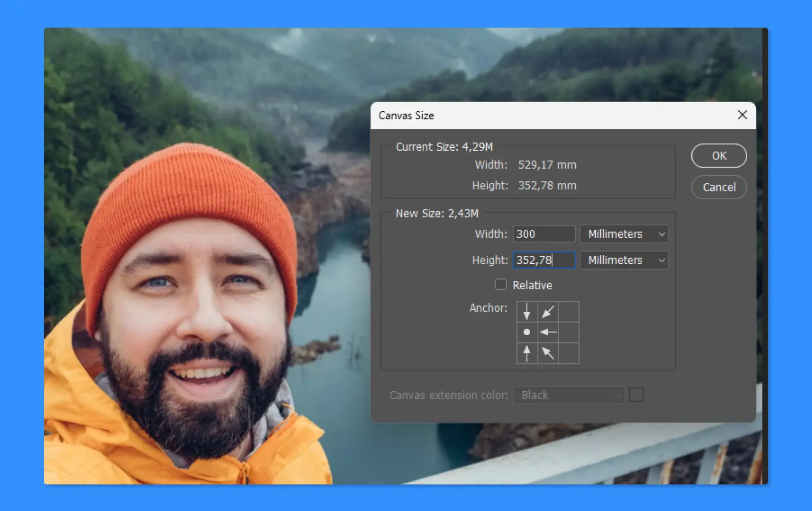
Task: Select the middle-left anchor dot
Action: 527,332
